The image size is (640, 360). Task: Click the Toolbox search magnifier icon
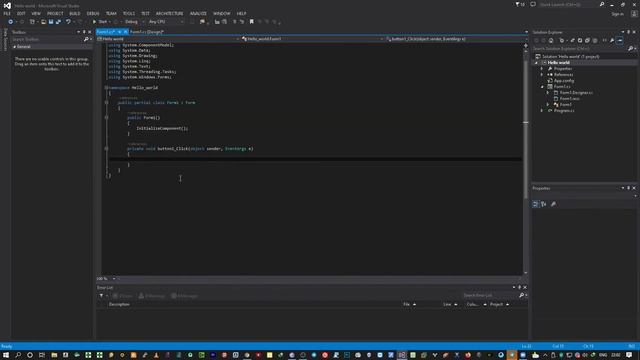pos(86,39)
